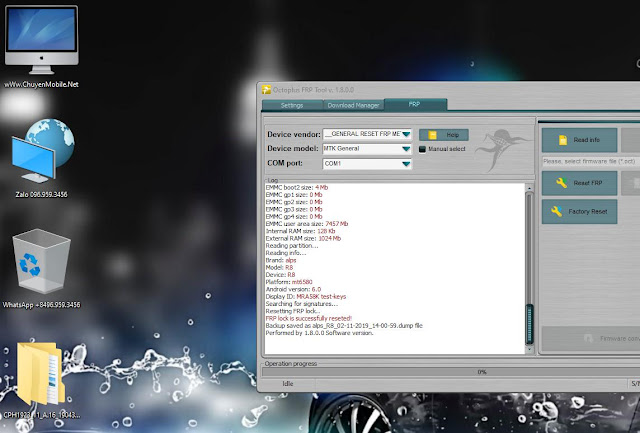Click the wrench icon on Reset FRP

561,183
